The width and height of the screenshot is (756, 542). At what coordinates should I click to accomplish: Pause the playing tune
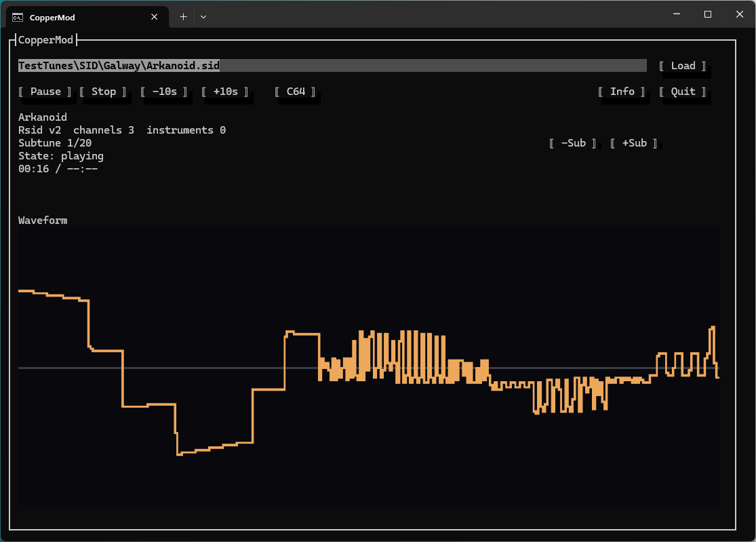point(45,92)
